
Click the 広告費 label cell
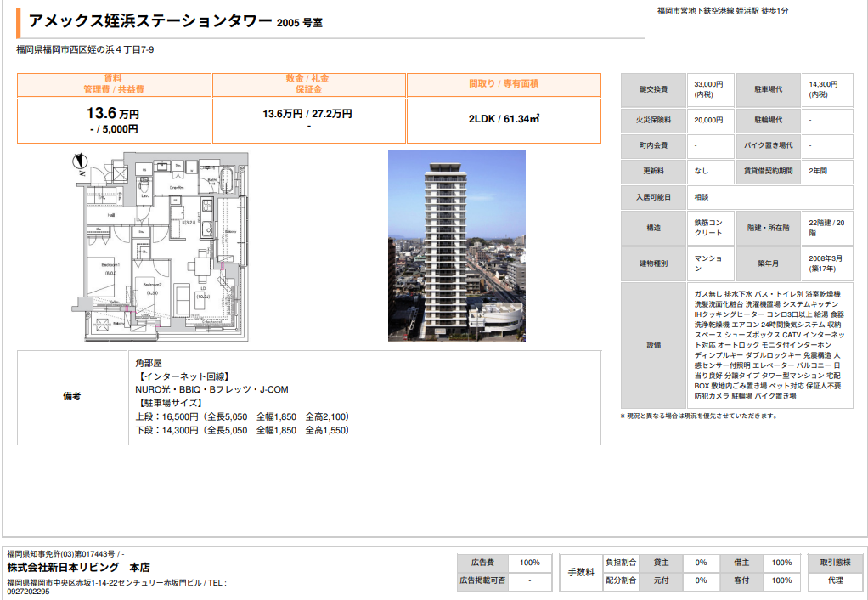(482, 563)
